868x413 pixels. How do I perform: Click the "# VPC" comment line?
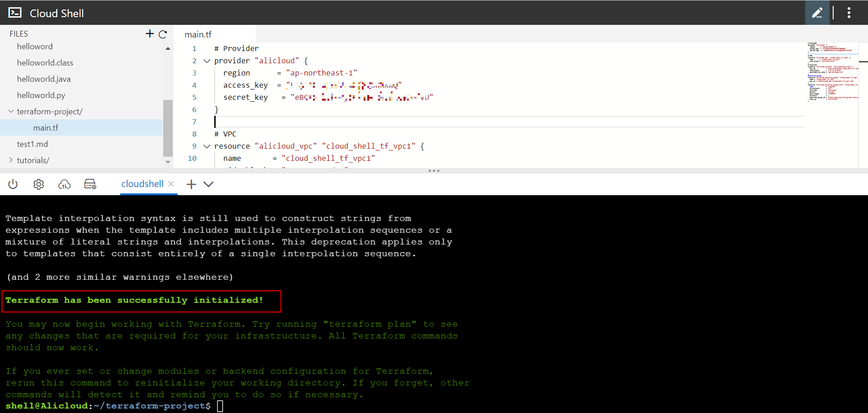pos(225,134)
